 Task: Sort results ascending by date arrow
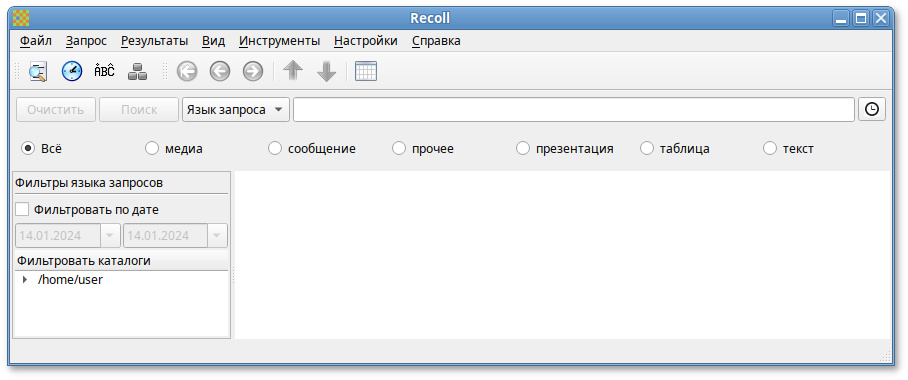pyautogui.click(x=293, y=71)
